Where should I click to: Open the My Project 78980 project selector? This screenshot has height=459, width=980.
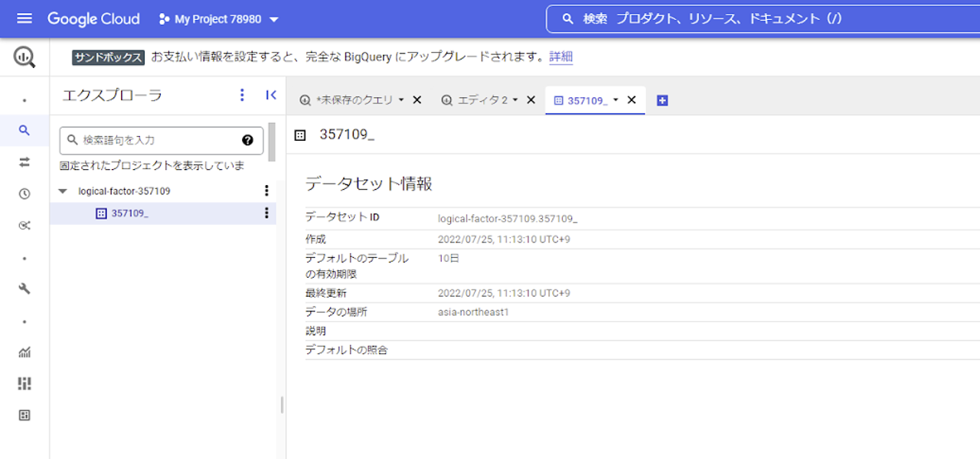pos(219,19)
